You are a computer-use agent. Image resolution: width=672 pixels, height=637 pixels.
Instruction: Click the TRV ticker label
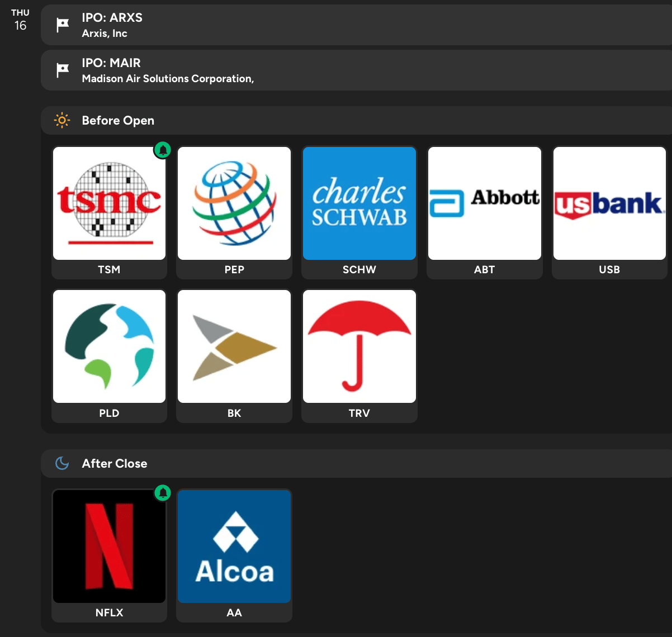click(x=359, y=413)
